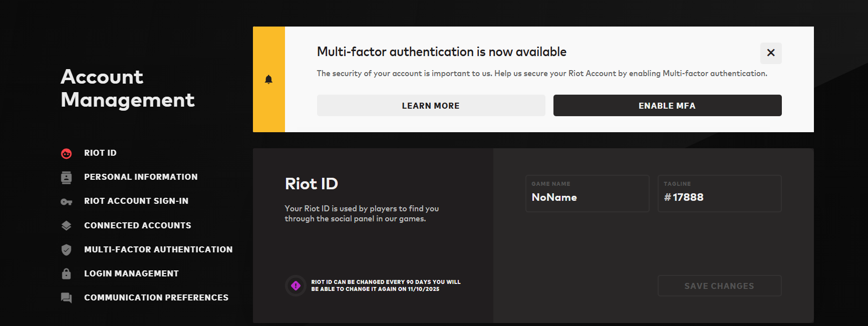Open Communication Preferences section

156,297
